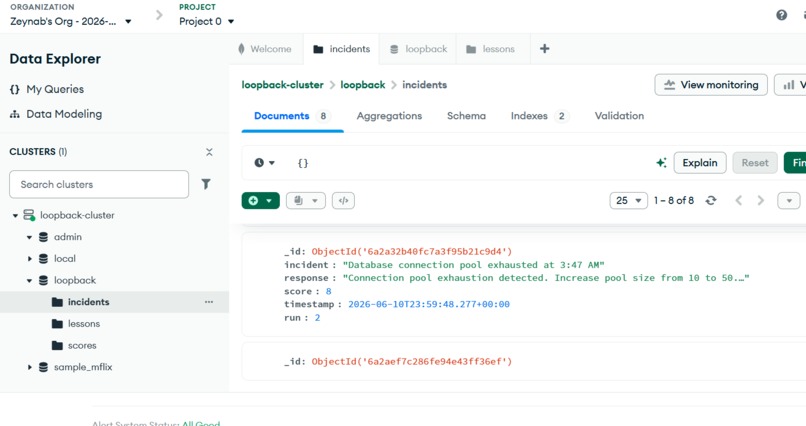Click the local database icon
Image resolution: width=806 pixels, height=426 pixels.
[43, 258]
